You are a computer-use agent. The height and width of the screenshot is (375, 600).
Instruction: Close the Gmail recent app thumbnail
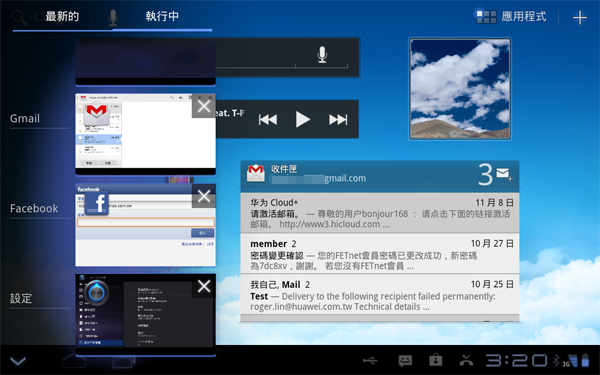(x=204, y=106)
